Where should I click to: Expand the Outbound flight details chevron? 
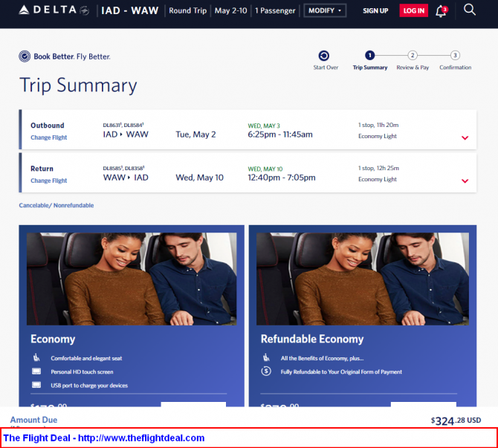[x=465, y=137]
